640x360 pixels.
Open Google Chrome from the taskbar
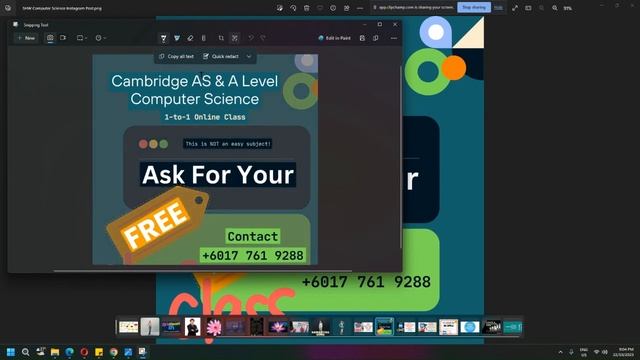click(x=113, y=352)
